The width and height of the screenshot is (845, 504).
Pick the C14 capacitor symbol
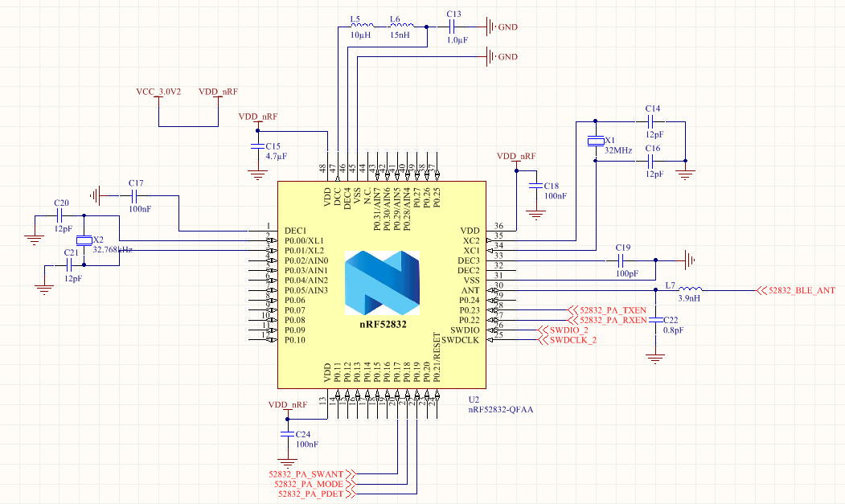point(652,121)
